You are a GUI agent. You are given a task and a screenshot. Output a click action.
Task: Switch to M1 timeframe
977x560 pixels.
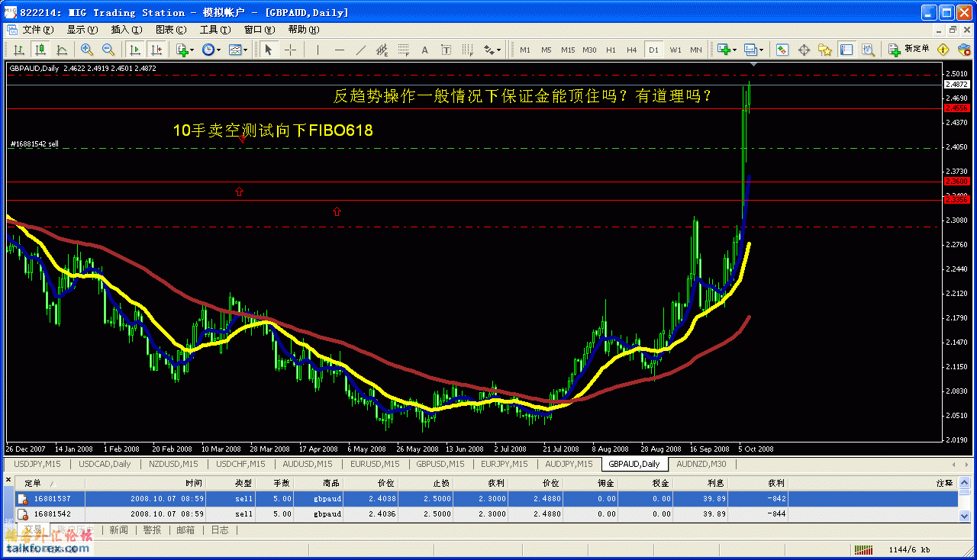[525, 50]
